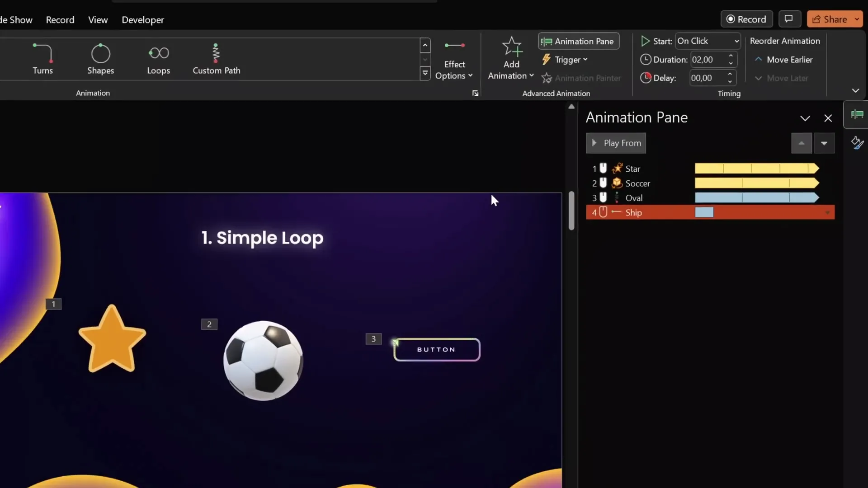
Task: Select the Turns motion path effect
Action: pos(42,59)
